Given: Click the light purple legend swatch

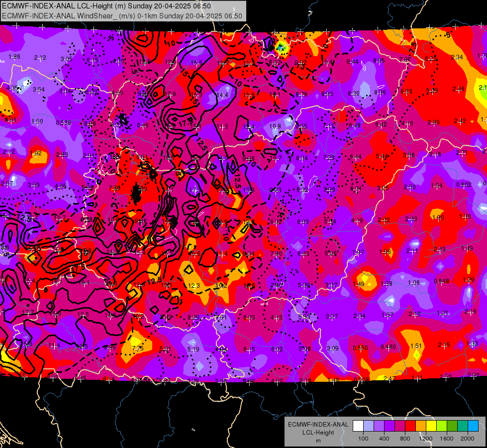Looking at the screenshot, I should [x=379, y=426].
